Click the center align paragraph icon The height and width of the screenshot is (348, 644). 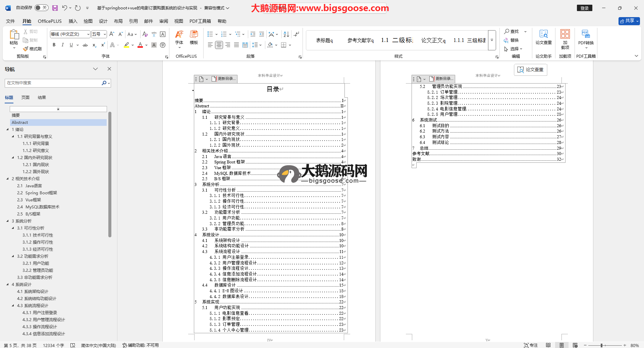point(219,45)
